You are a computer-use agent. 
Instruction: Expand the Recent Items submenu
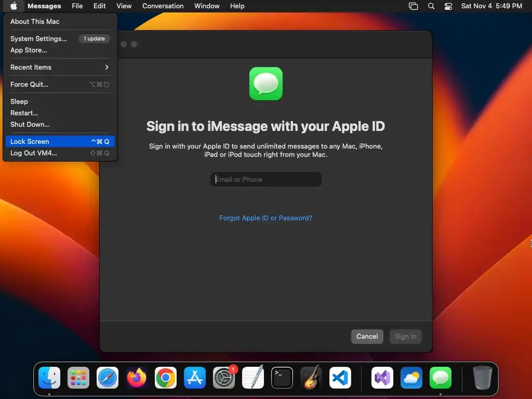point(60,67)
